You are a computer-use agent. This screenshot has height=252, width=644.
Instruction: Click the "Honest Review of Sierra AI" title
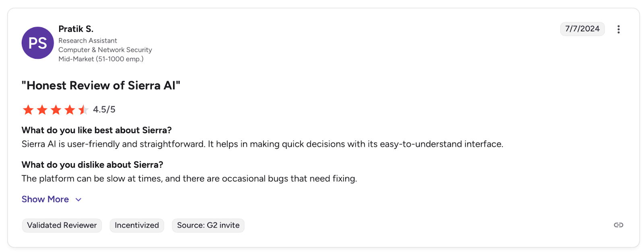pyautogui.click(x=101, y=86)
